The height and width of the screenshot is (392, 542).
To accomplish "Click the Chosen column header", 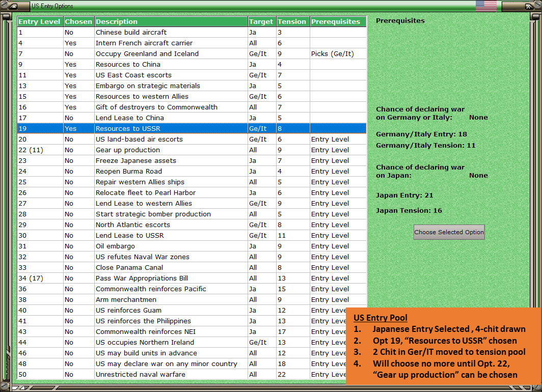I will [x=78, y=21].
